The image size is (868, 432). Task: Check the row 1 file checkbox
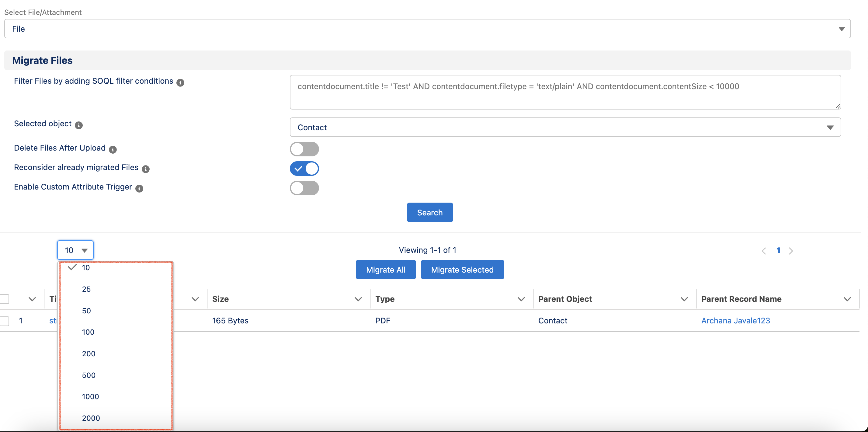5,321
